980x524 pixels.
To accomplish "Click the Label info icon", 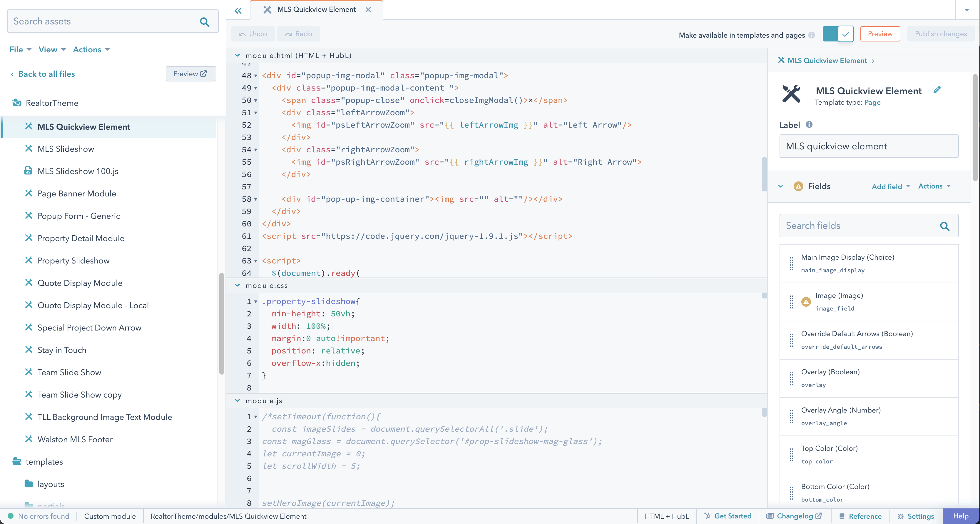I will [809, 124].
